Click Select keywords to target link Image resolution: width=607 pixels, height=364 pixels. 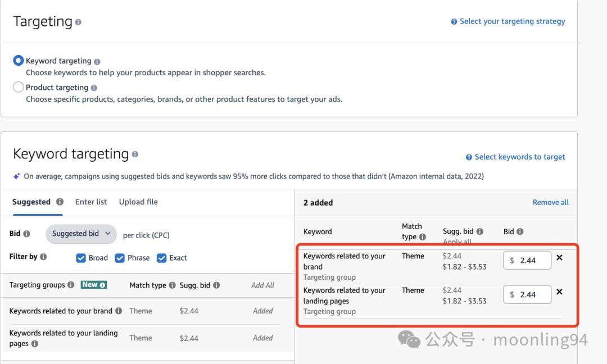coord(519,157)
